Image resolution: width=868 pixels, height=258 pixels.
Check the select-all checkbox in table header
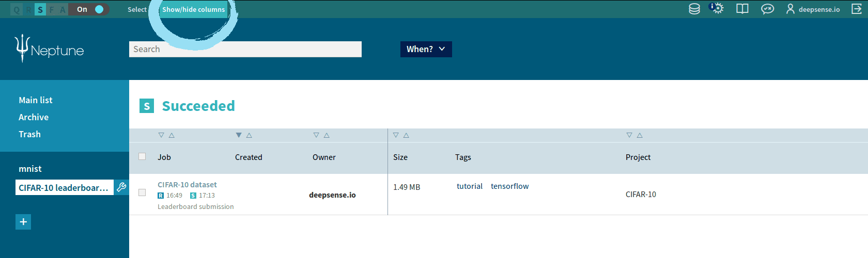[x=142, y=156]
